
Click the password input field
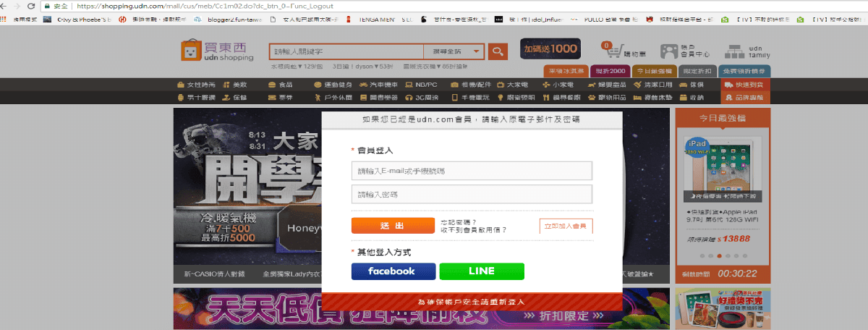[472, 194]
